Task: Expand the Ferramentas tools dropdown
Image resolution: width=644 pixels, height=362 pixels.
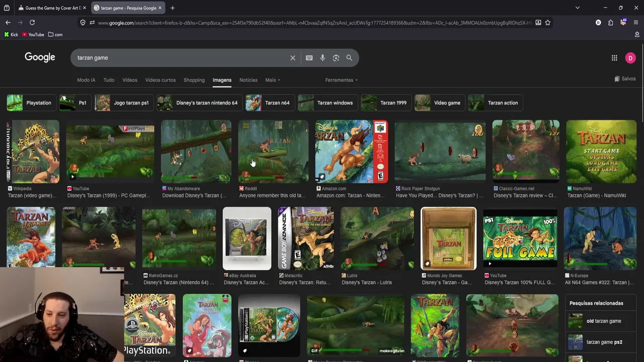Action: point(342,80)
